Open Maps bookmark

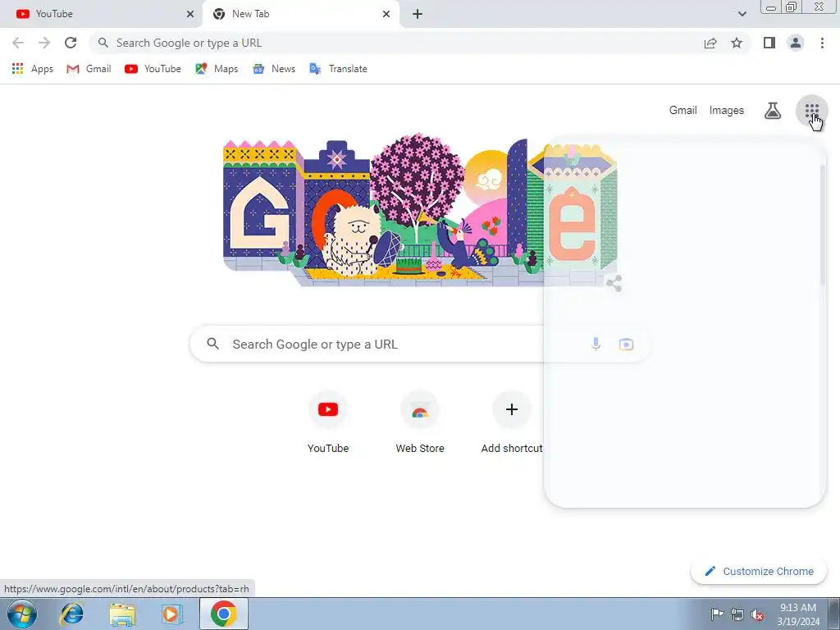217,69
